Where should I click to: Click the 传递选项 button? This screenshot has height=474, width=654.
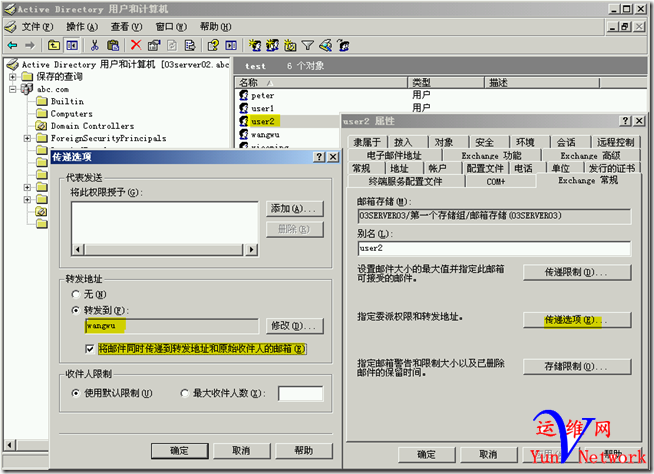577,320
